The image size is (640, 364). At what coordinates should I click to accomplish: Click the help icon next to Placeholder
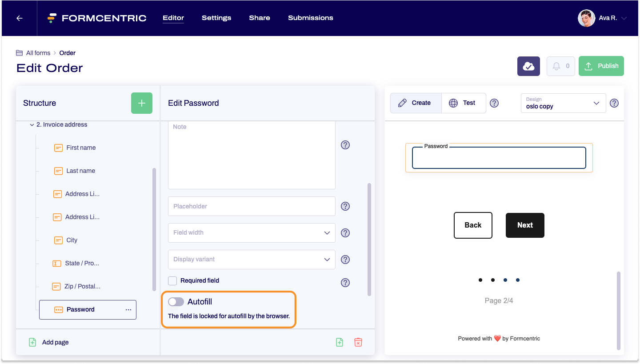(x=345, y=206)
